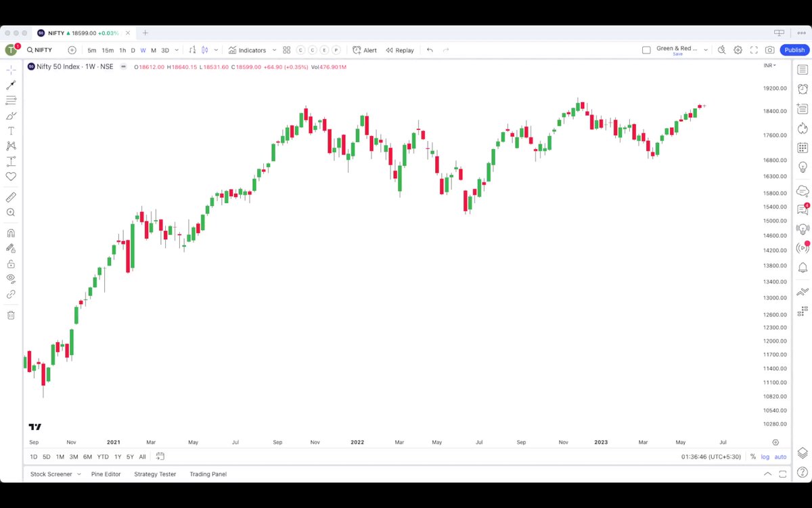Toggle the layout select square
Image resolution: width=812 pixels, height=508 pixels.
(x=646, y=50)
